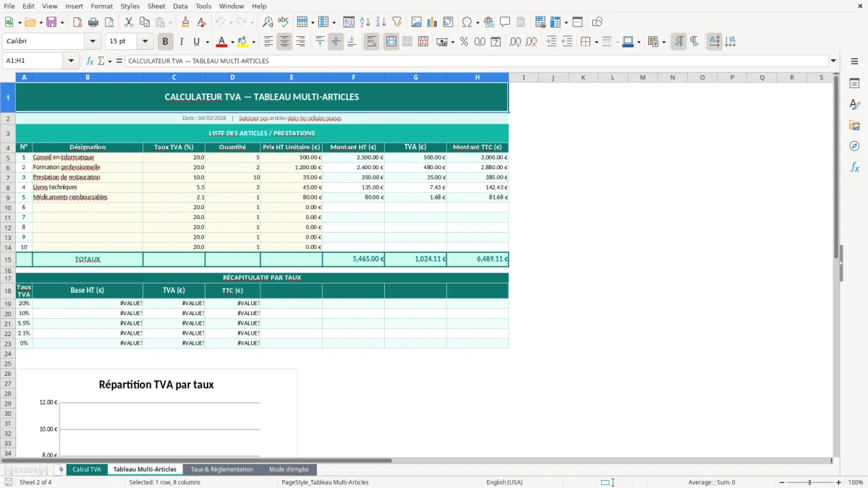Switch to Taux & Réglementation sheet tab
868x488 pixels.
(222, 469)
